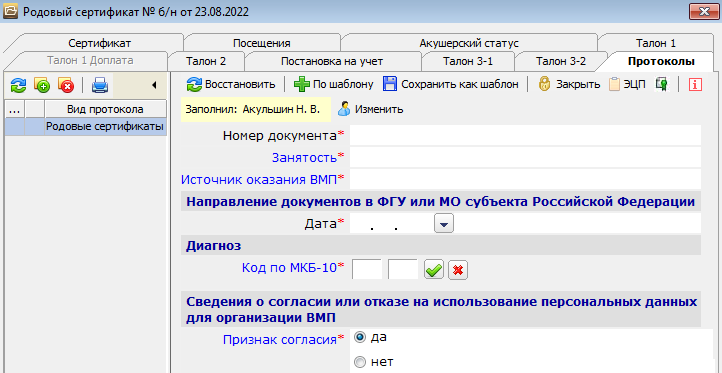722x373 pixels.
Task: Click the Код по МКБ-10 label
Action: coord(290,267)
